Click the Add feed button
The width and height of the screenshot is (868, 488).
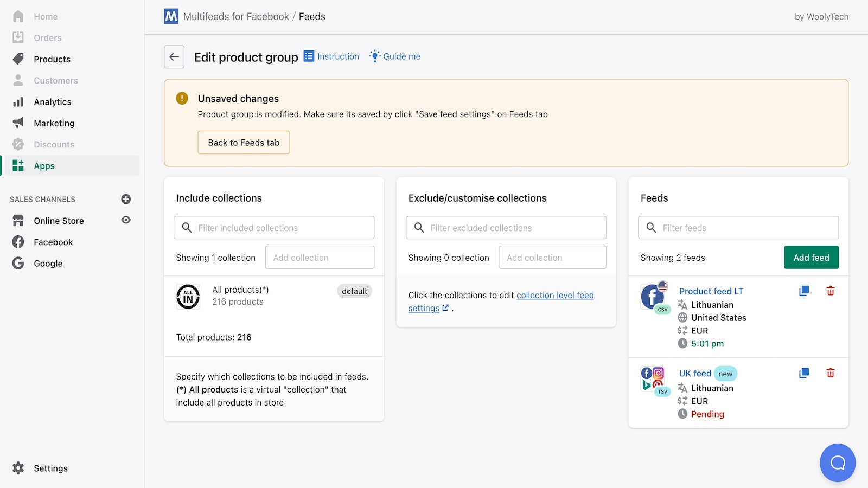click(x=810, y=257)
